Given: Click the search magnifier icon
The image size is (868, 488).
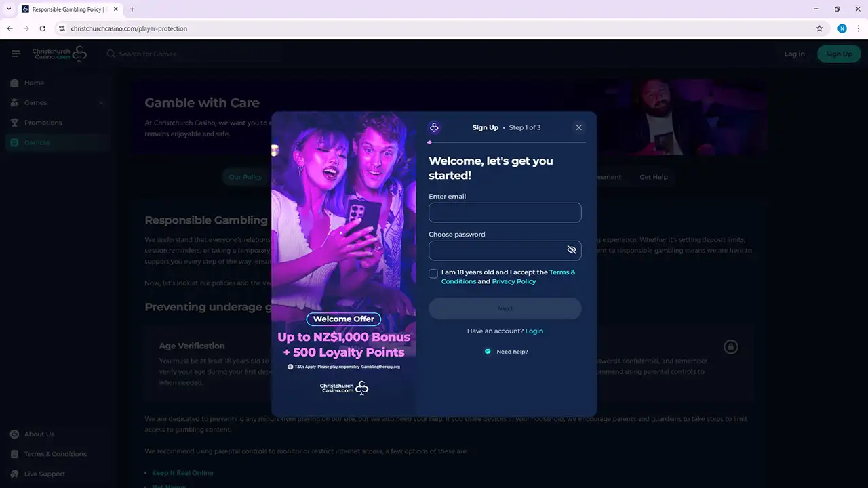Looking at the screenshot, I should pyautogui.click(x=111, y=54).
